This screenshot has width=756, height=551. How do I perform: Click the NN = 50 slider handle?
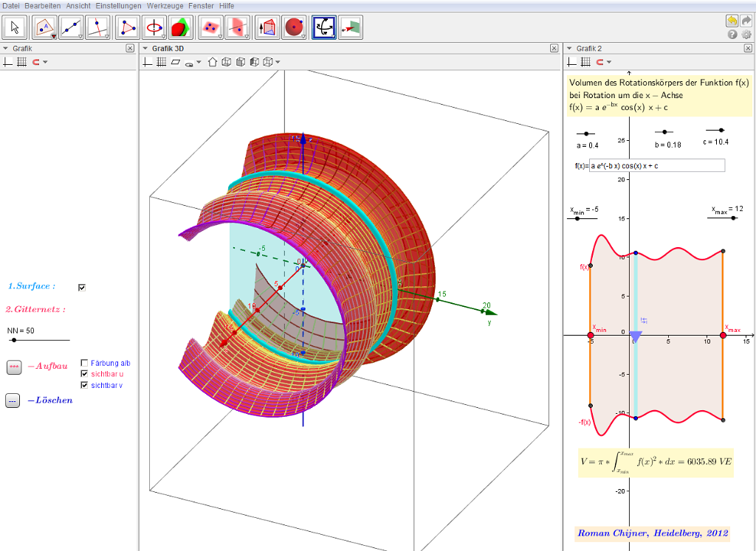point(13,340)
